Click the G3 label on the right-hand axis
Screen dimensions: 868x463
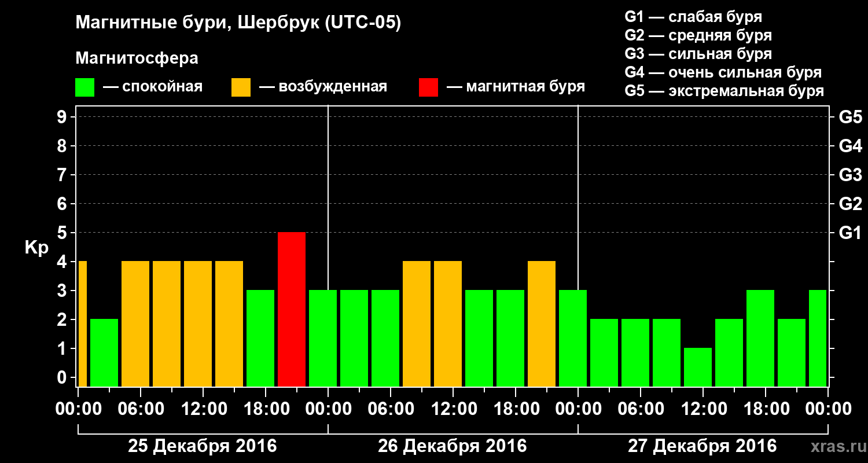pos(850,175)
